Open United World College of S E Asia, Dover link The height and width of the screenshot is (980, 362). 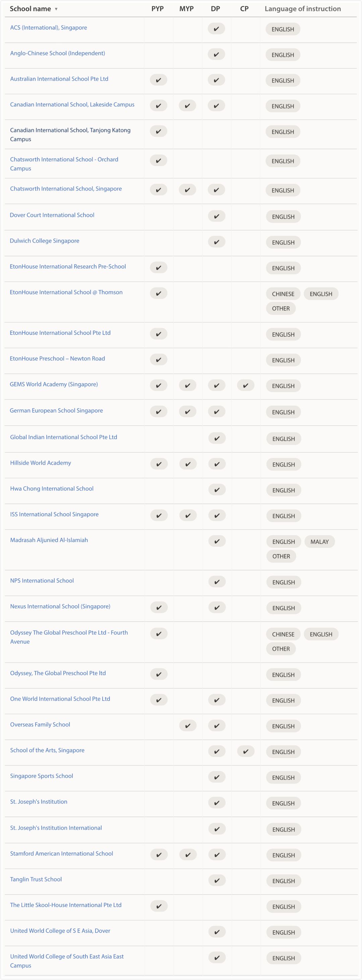tap(60, 930)
